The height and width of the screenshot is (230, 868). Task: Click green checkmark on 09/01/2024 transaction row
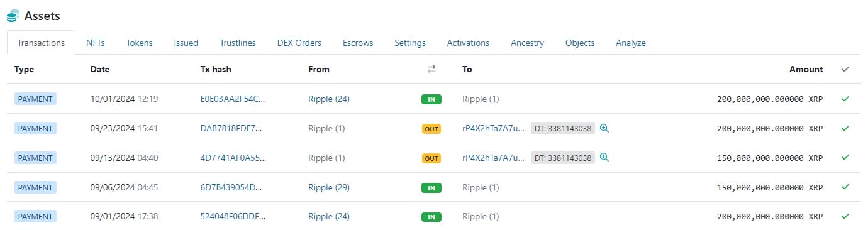coord(845,216)
